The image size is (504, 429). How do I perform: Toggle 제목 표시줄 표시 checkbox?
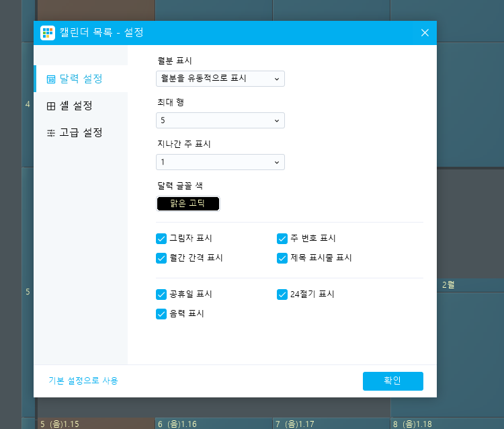pyautogui.click(x=282, y=258)
